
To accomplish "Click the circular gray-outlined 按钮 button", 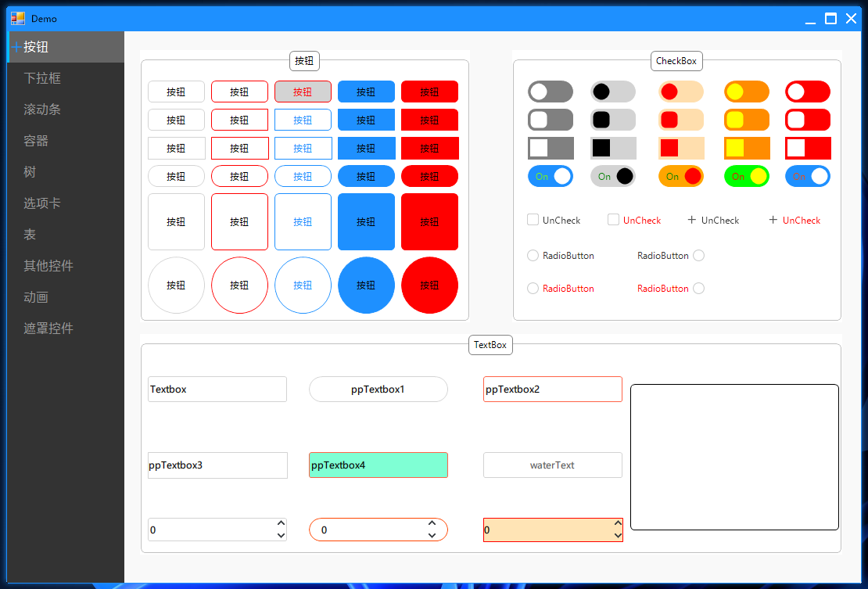I will point(176,285).
